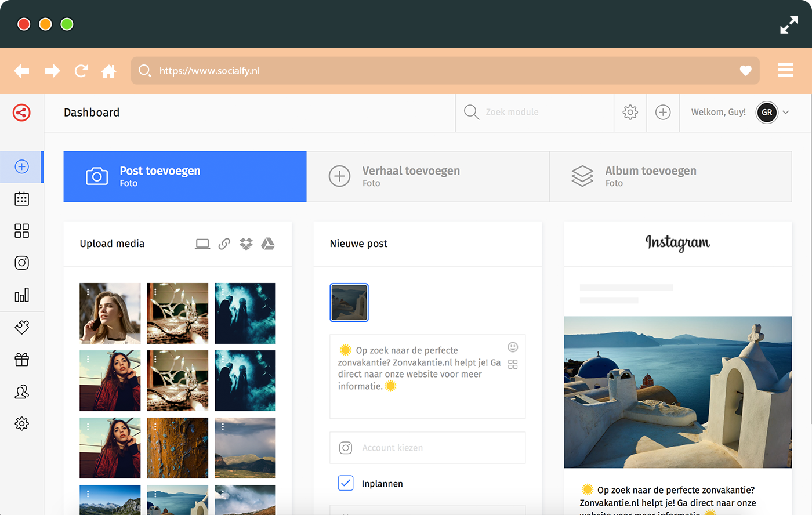Image resolution: width=812 pixels, height=515 pixels.
Task: Open the price tag icon in sidebar
Action: [21, 327]
